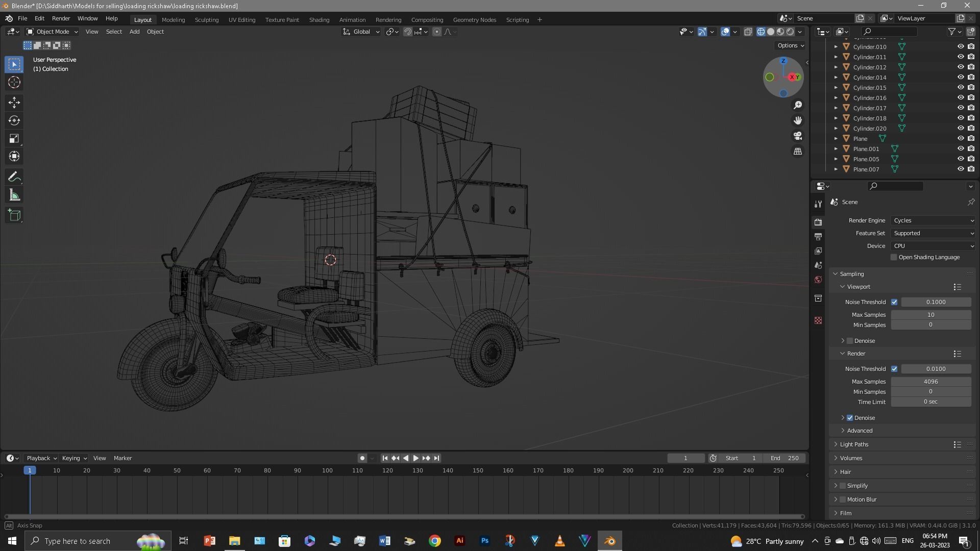The height and width of the screenshot is (551, 980).
Task: Select the Annotate pencil tool
Action: [x=14, y=177]
